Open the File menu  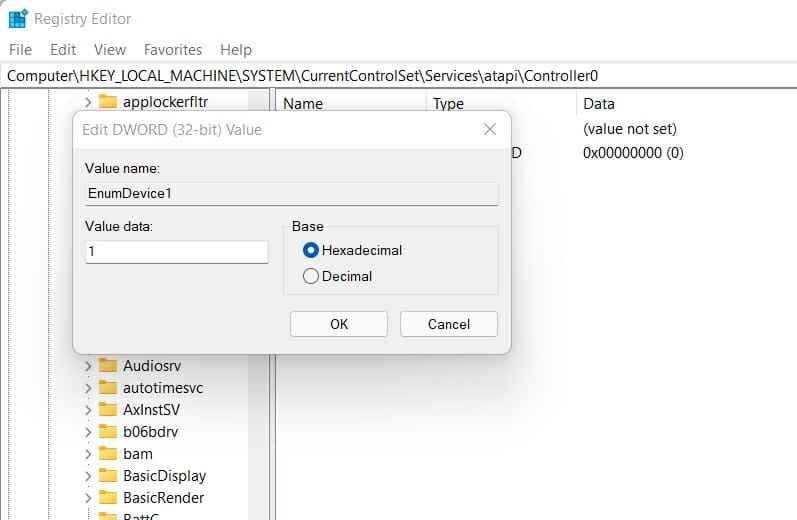point(20,50)
